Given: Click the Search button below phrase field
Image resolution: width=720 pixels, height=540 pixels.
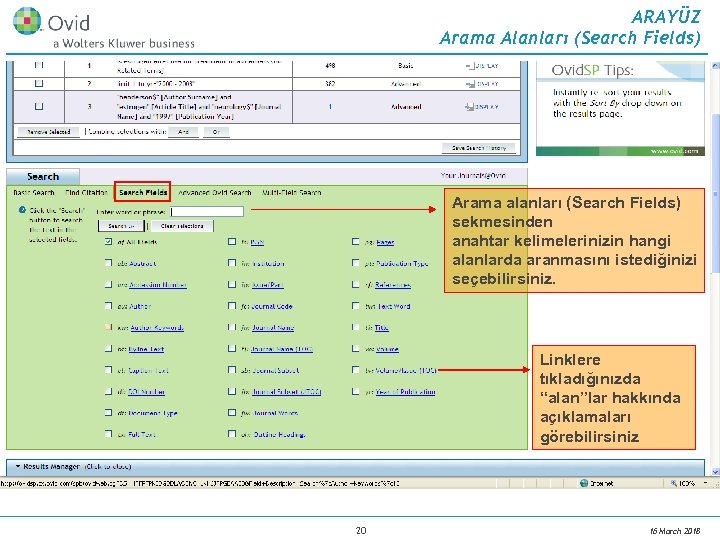Looking at the screenshot, I should 121,226.
